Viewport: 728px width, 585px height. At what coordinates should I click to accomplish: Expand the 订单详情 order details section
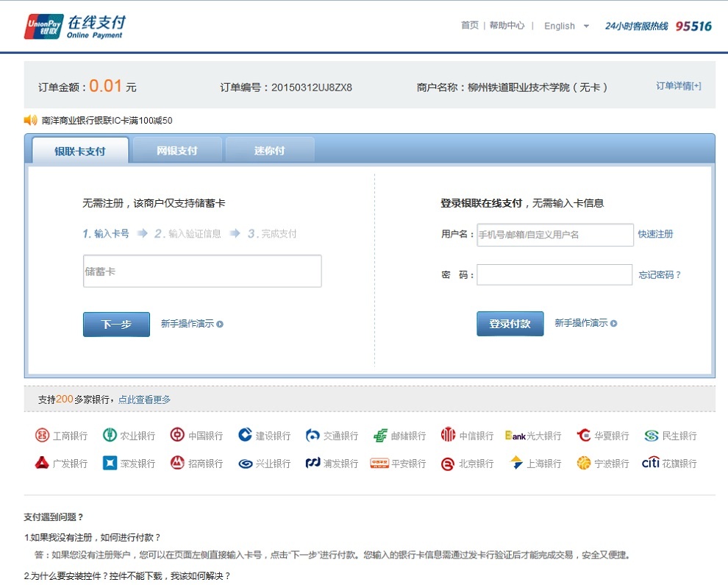point(676,85)
